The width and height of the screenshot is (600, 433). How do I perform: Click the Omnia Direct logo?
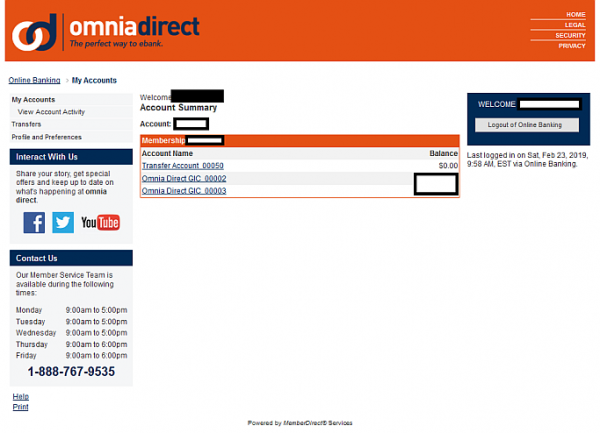coord(105,31)
